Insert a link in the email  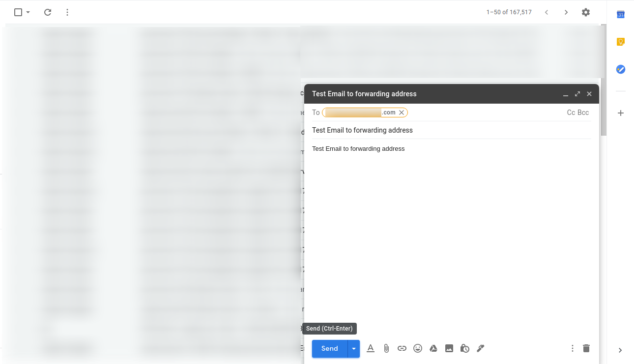(x=402, y=348)
